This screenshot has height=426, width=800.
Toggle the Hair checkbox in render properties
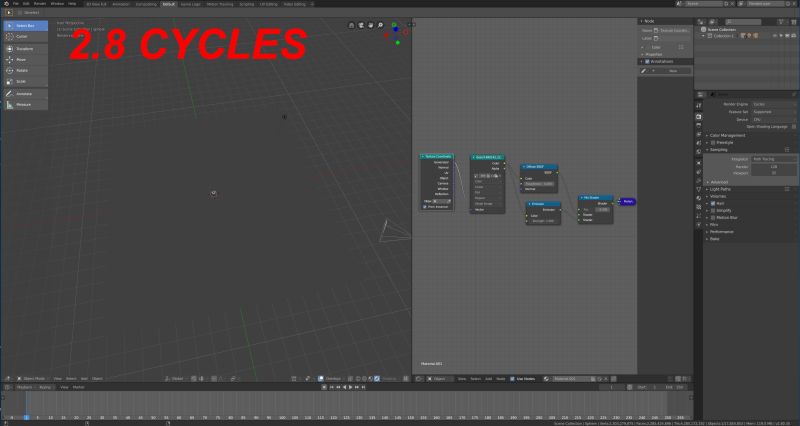click(713, 203)
